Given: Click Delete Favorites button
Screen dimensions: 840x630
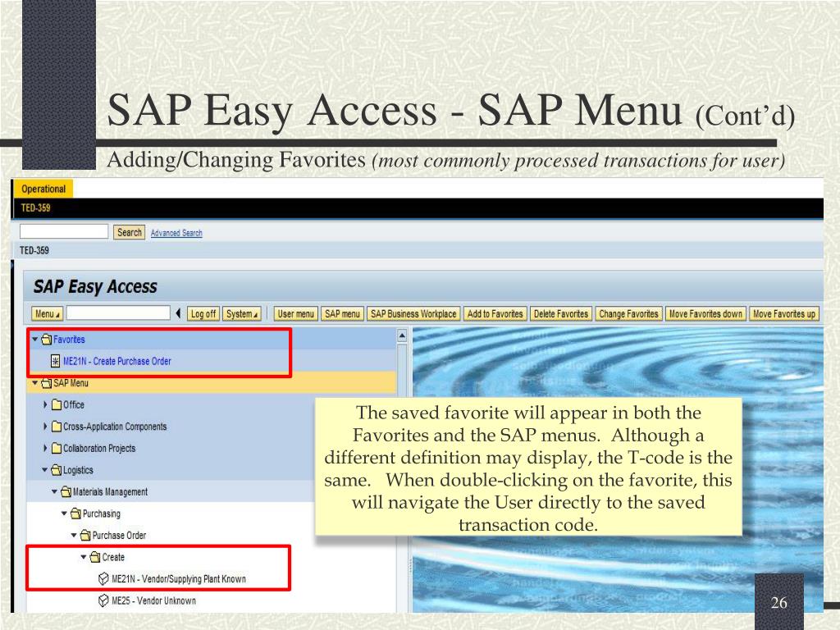Looking at the screenshot, I should pos(561,314).
